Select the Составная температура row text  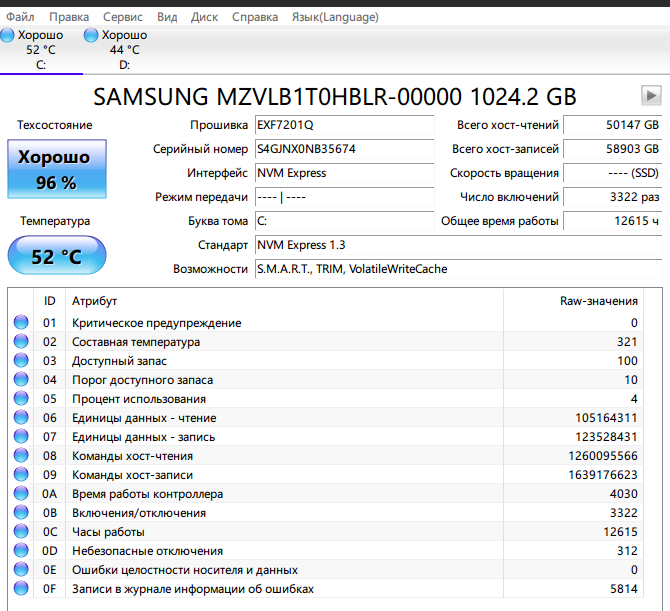[x=136, y=342]
